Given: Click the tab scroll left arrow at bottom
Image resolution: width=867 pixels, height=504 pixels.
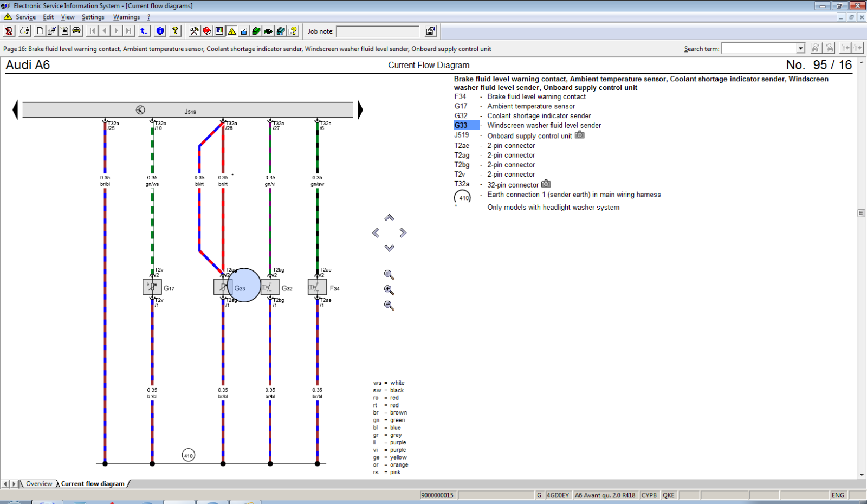Looking at the screenshot, I should click(5, 484).
